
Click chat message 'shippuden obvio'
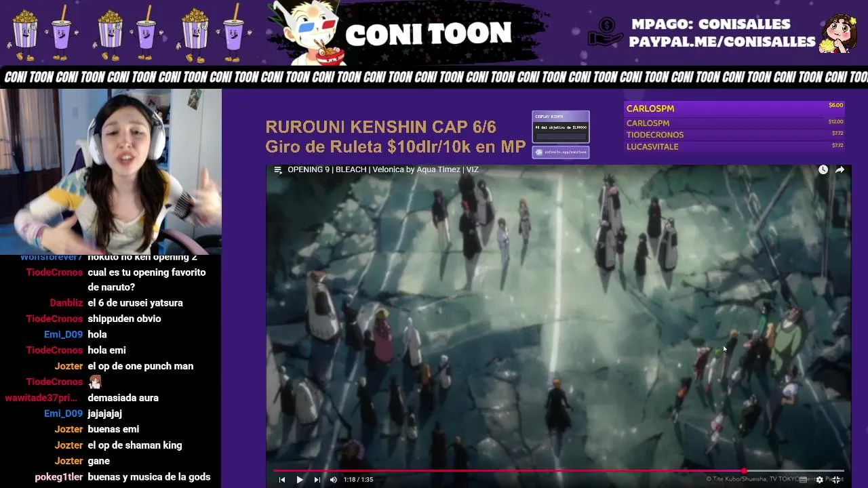pos(124,319)
